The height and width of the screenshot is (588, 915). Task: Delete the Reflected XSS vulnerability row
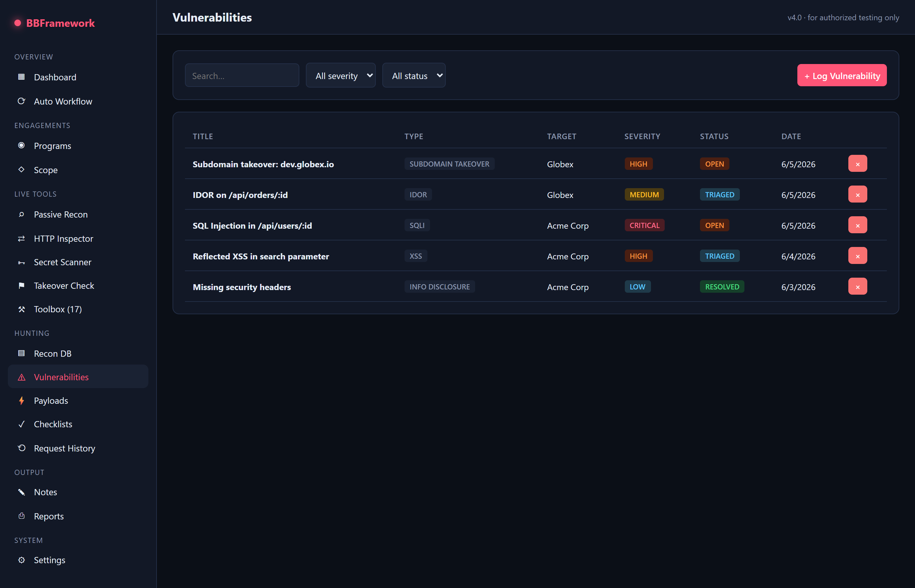[x=857, y=256]
